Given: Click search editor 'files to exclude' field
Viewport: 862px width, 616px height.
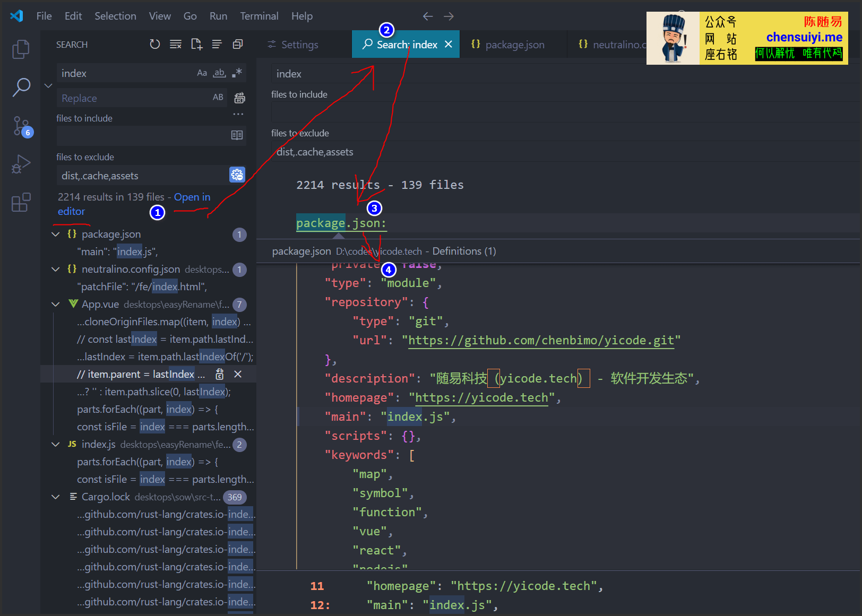Looking at the screenshot, I should pyautogui.click(x=565, y=152).
